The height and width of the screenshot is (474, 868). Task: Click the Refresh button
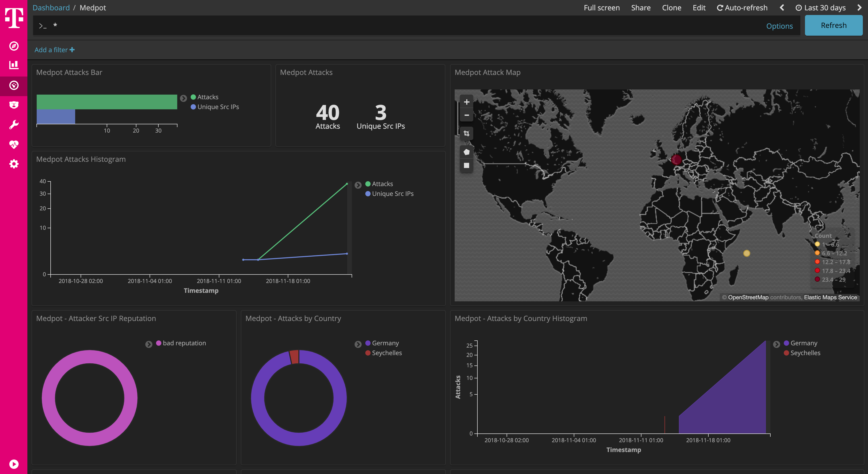(x=833, y=25)
